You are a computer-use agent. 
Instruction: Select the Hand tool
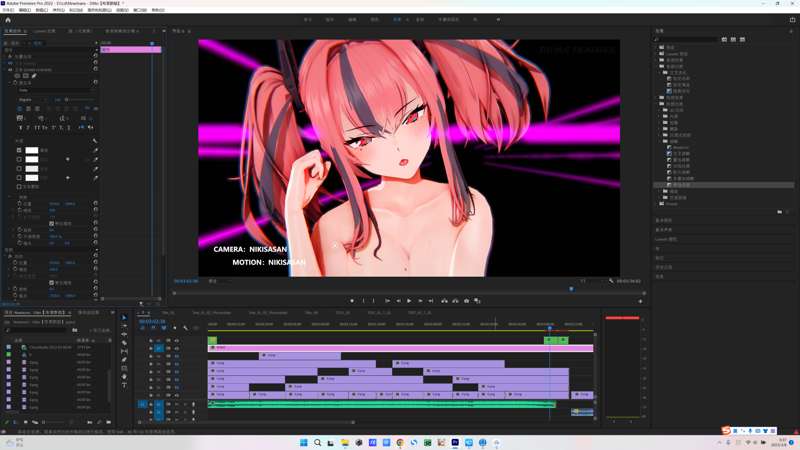(124, 377)
